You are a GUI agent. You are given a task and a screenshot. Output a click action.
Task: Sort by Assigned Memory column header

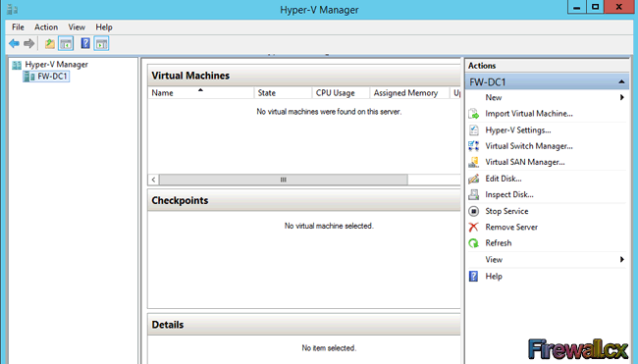[409, 93]
